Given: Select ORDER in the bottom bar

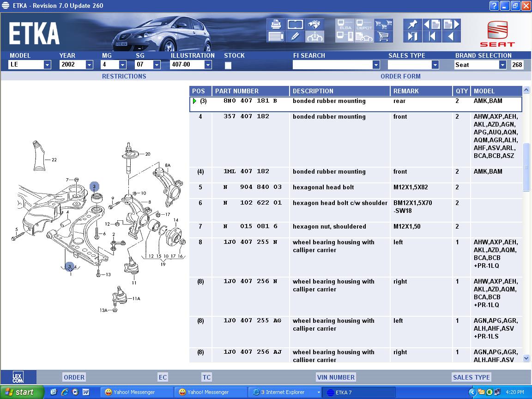Looking at the screenshot, I should pyautogui.click(x=74, y=377).
